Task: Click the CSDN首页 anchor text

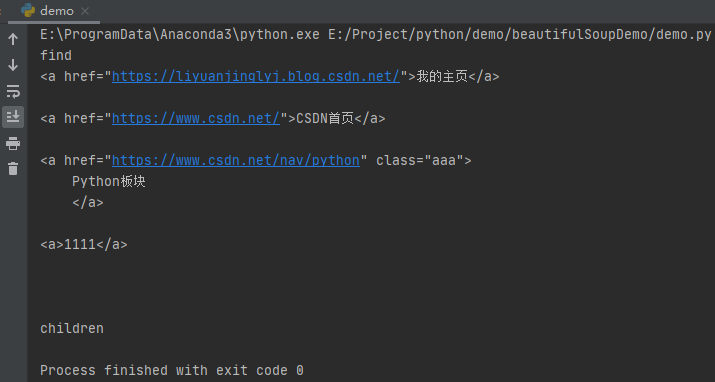Action: pyautogui.click(x=325, y=118)
